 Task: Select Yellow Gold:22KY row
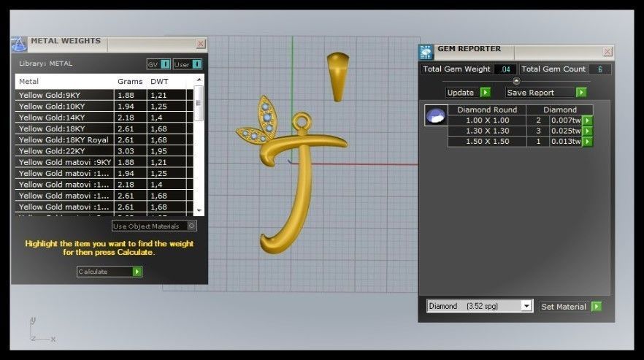coord(104,151)
